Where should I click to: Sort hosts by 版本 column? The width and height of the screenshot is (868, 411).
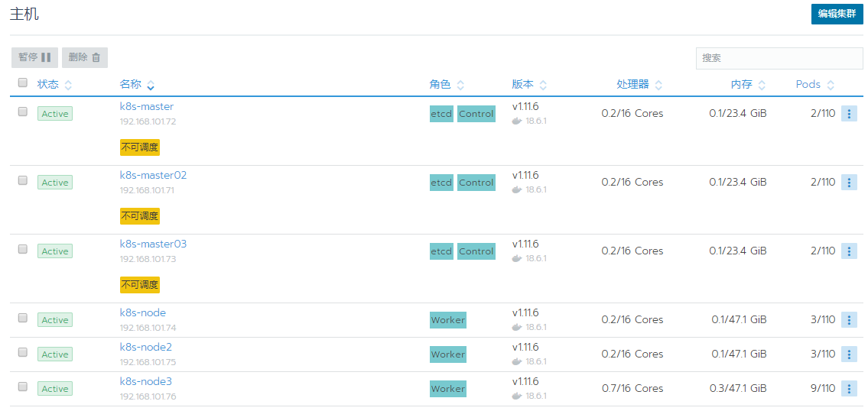[529, 85]
